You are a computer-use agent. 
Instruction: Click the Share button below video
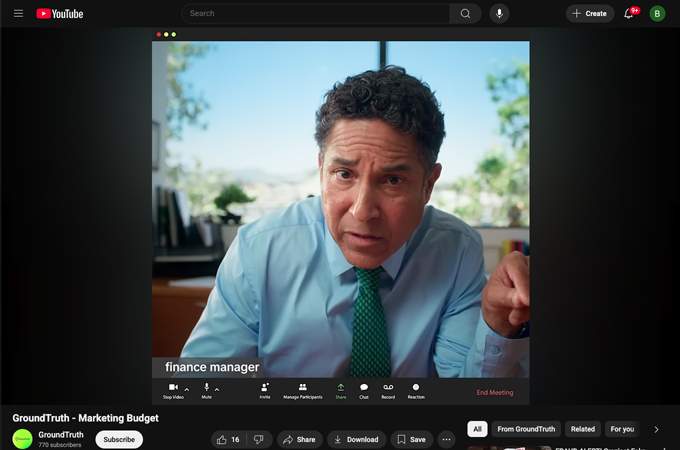pyautogui.click(x=300, y=440)
